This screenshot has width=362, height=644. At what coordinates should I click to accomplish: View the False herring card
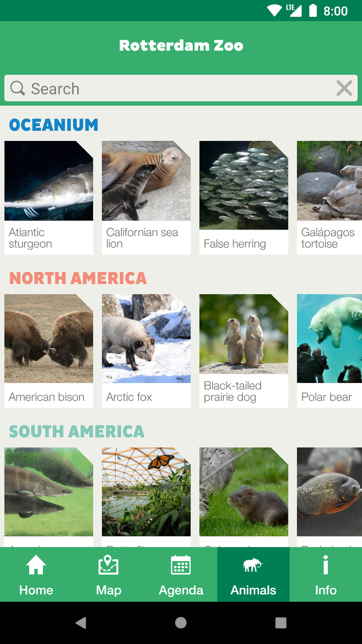point(244,197)
